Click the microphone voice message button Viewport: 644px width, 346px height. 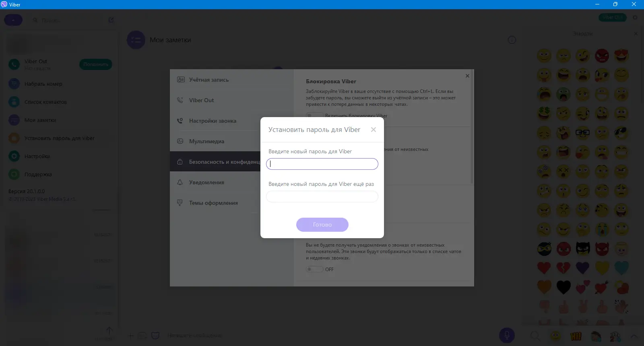(x=507, y=335)
